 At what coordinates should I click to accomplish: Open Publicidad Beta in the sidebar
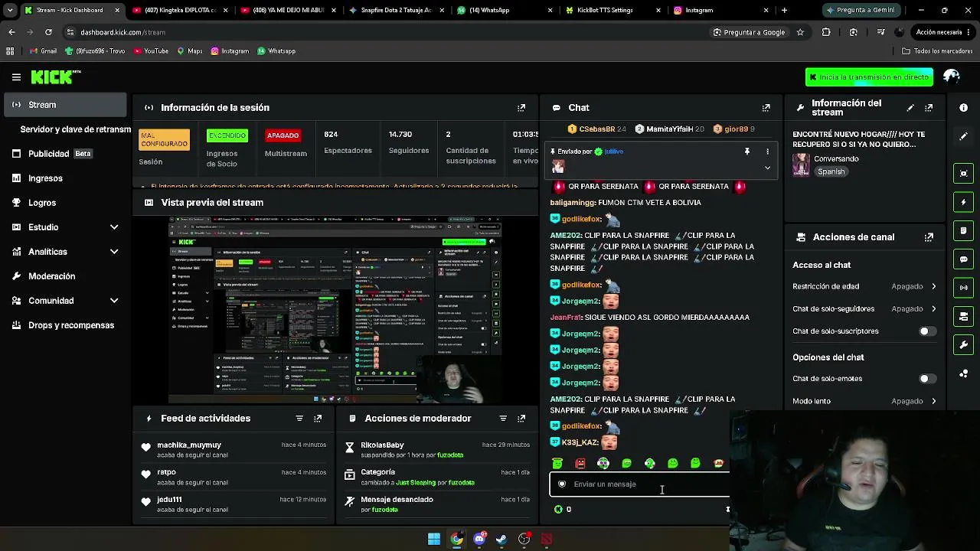(66, 154)
